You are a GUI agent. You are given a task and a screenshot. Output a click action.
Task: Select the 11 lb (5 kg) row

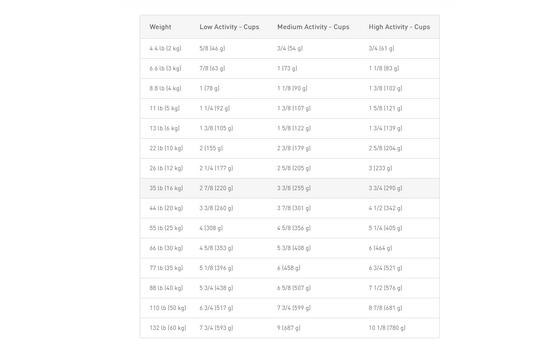click(290, 108)
